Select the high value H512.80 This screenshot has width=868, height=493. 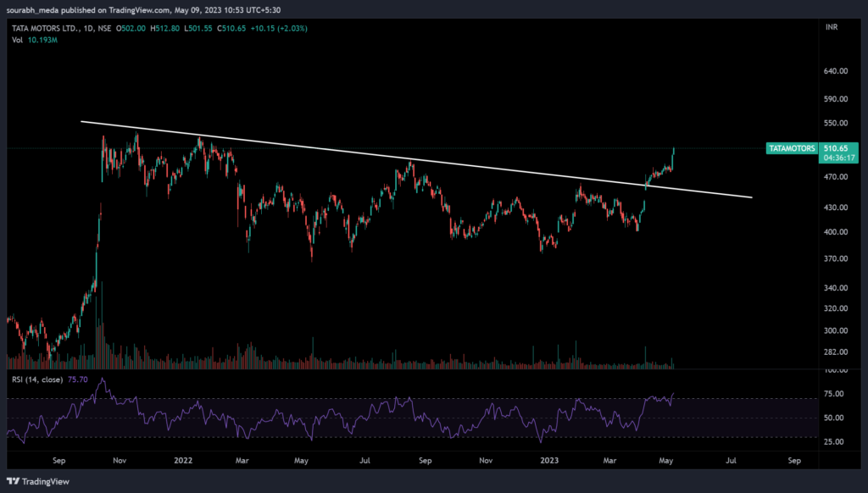pos(165,28)
